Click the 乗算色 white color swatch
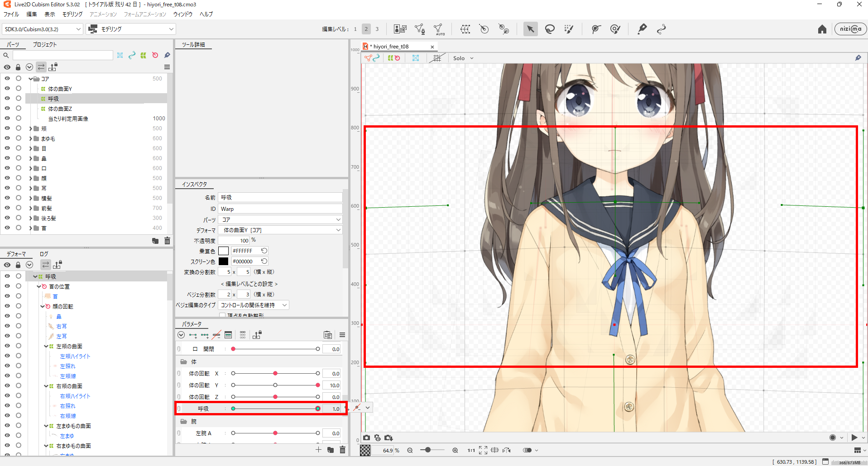This screenshot has height=466, width=868. pos(223,251)
